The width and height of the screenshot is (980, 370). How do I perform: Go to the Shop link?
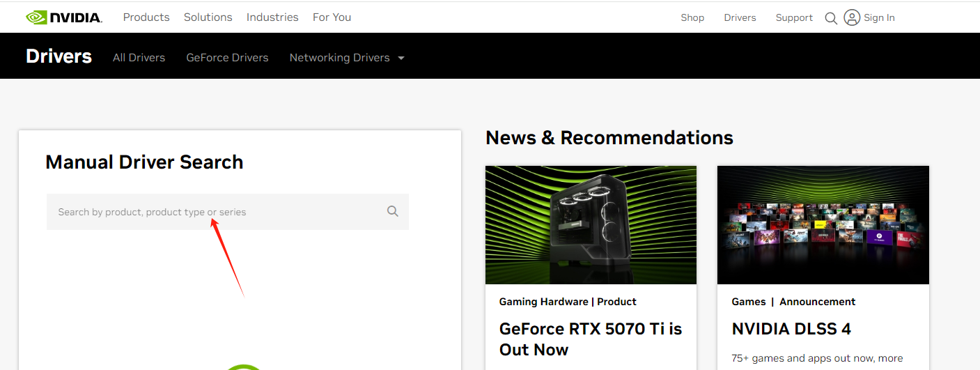pos(692,17)
